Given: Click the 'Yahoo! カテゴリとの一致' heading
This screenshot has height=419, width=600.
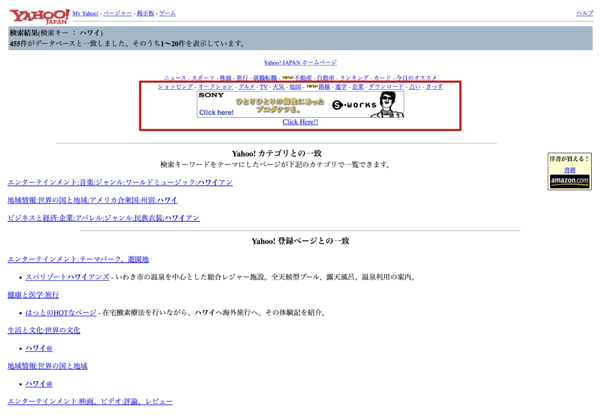Looking at the screenshot, I should coord(277,153).
